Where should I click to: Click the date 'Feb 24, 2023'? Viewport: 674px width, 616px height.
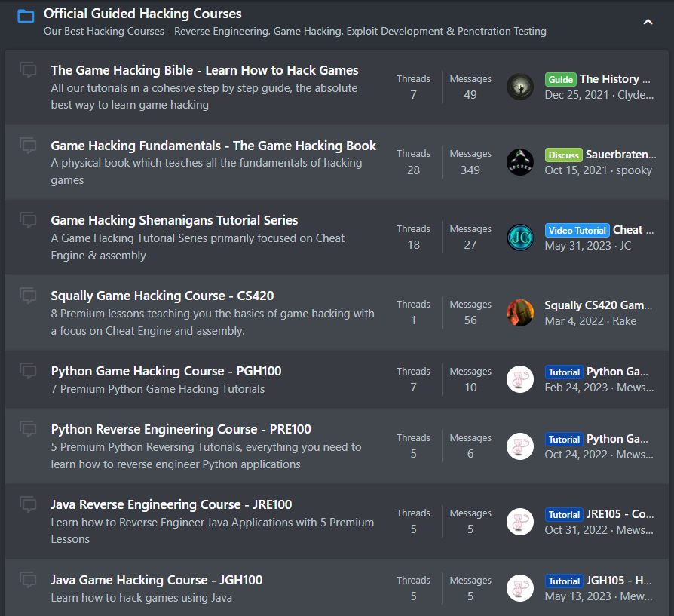576,388
